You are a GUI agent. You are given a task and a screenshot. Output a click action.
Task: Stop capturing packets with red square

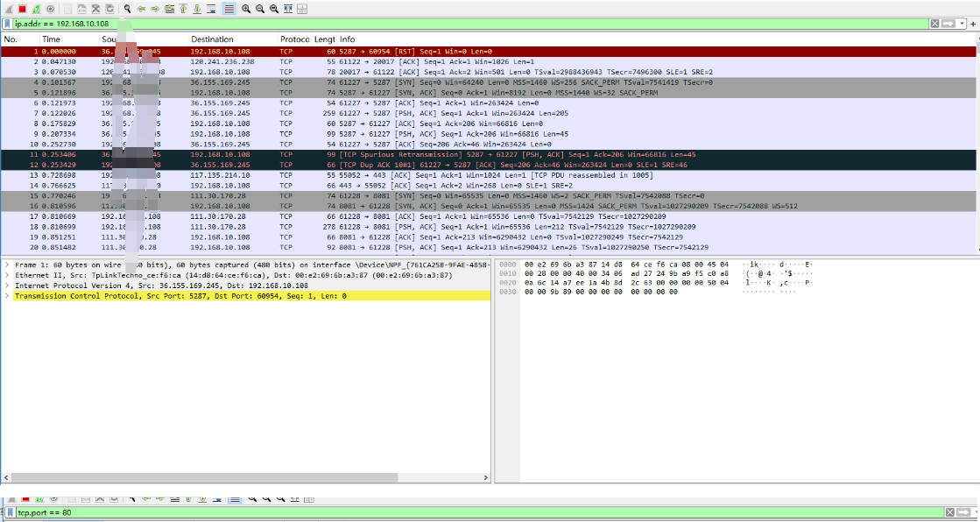point(23,9)
